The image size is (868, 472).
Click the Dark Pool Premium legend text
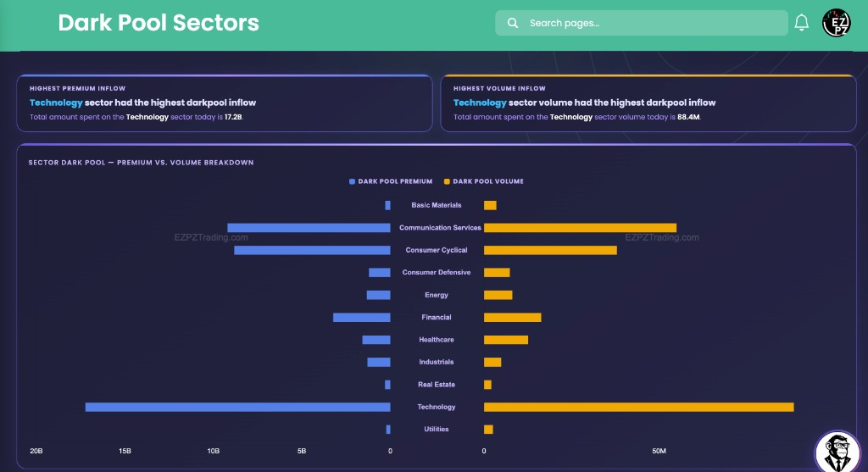point(395,181)
